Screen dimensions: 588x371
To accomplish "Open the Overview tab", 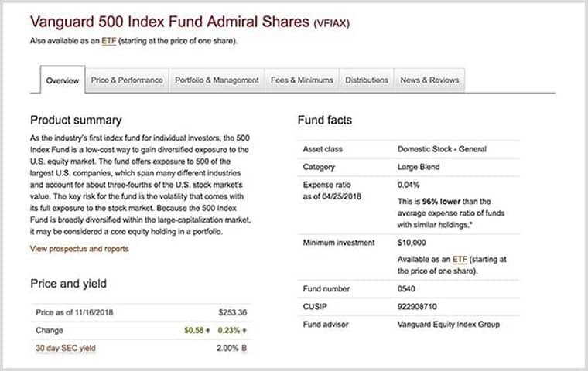I will coord(63,80).
